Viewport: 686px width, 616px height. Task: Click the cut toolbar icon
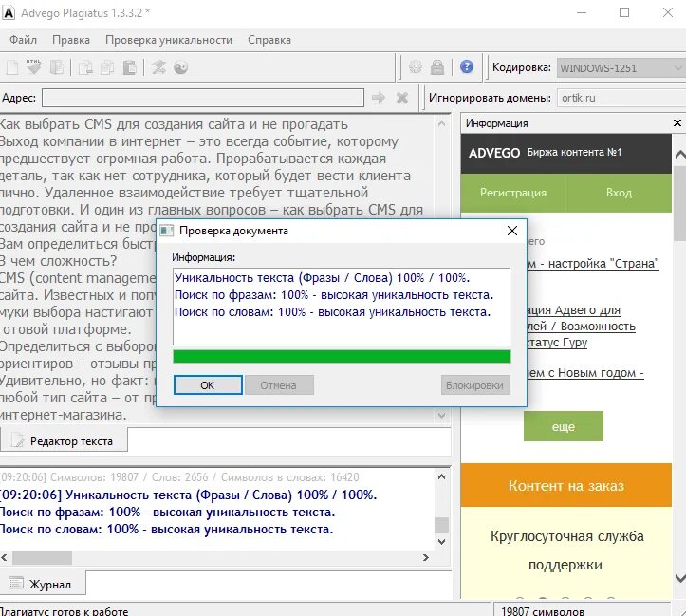point(85,67)
